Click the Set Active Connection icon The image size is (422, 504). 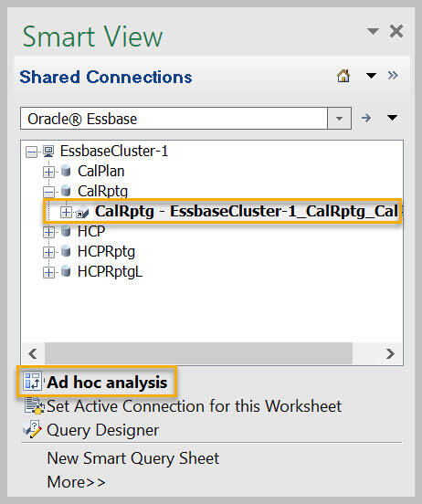34,405
